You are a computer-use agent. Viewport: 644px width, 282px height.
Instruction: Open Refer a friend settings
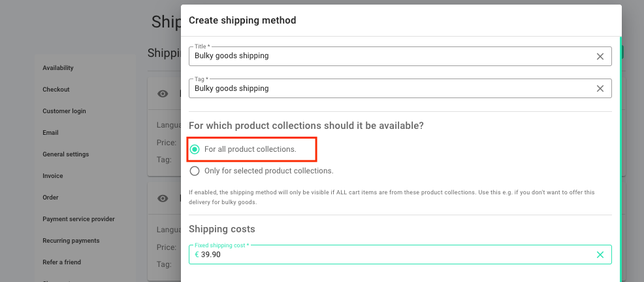click(61, 262)
